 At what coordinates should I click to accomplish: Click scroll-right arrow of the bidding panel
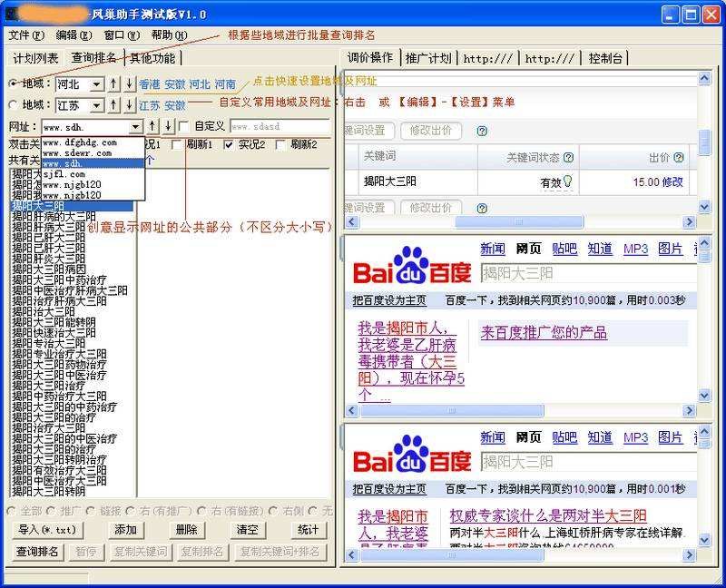689,221
